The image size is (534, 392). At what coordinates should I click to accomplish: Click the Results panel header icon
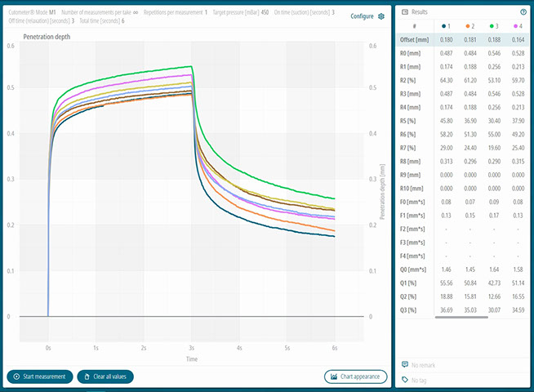pyautogui.click(x=405, y=12)
